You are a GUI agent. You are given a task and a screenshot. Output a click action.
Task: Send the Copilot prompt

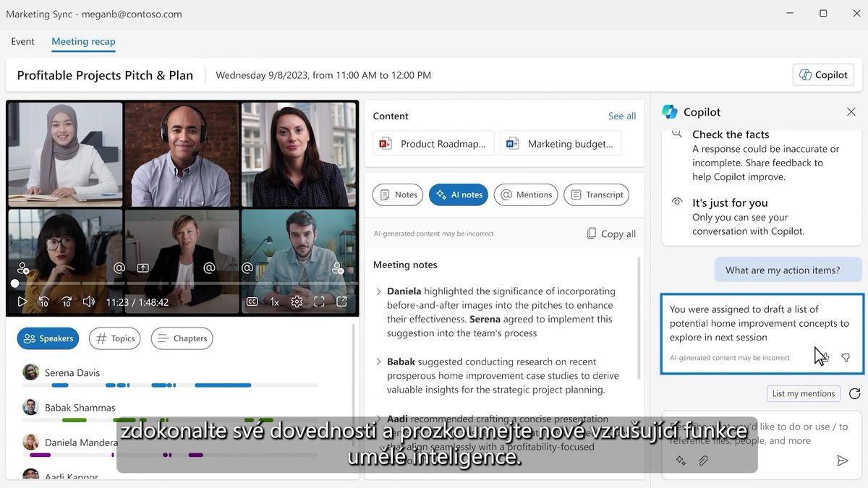pyautogui.click(x=842, y=461)
